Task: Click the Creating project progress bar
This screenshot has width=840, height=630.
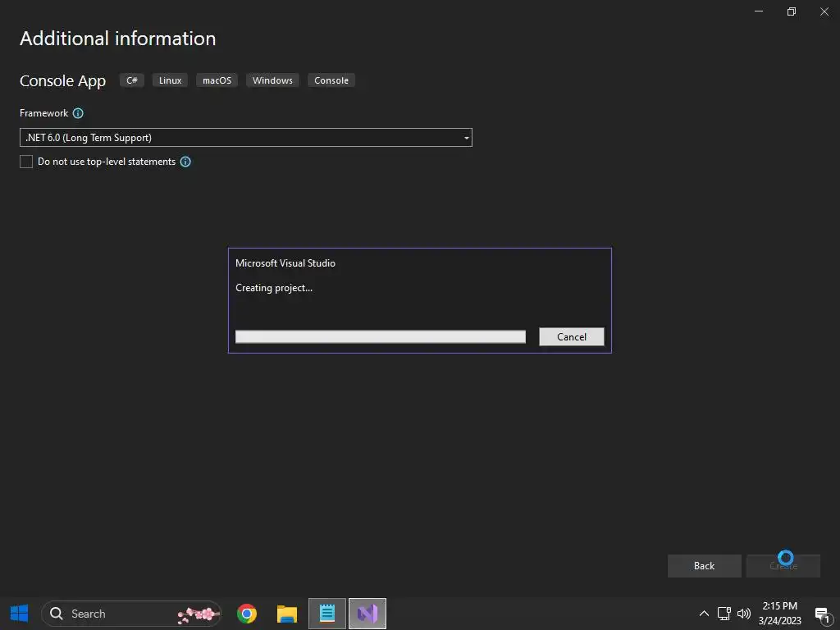Action: coord(381,336)
